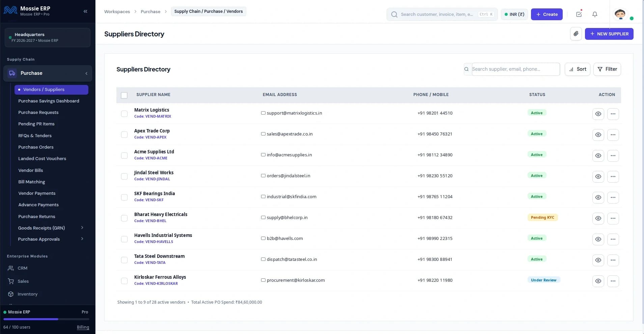Screen dimensions: 644x334
Task: Open more actions for Tata Steel Downstream
Action: tap(613, 260)
